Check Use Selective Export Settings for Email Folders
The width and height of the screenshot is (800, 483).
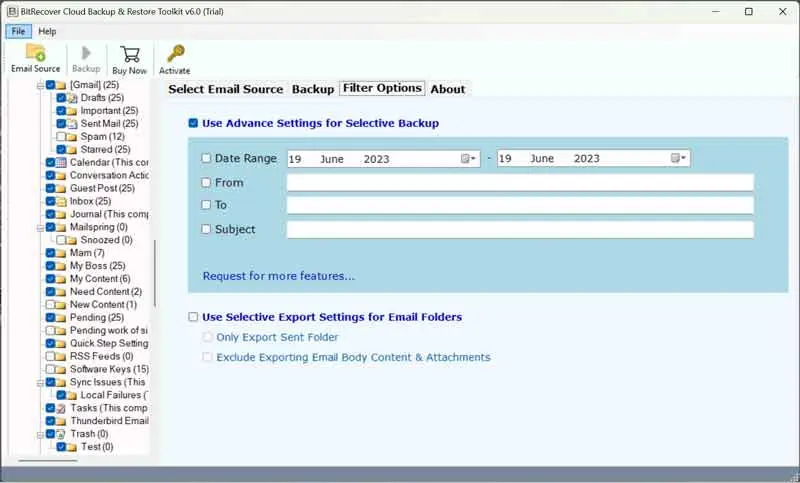click(193, 317)
